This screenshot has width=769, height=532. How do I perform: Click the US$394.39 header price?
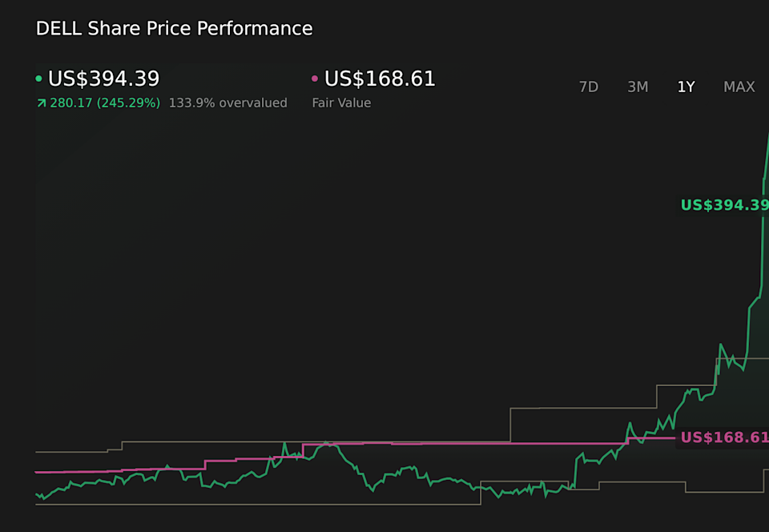pos(104,79)
